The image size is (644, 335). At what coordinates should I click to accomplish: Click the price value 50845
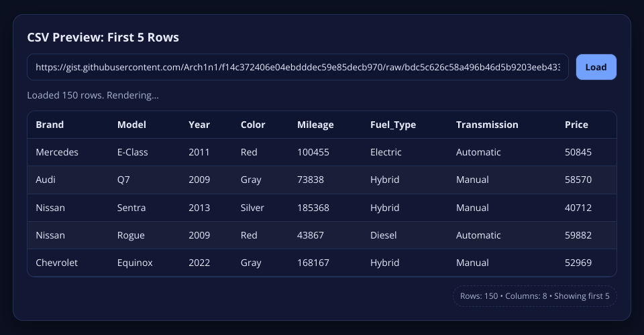[x=578, y=152]
